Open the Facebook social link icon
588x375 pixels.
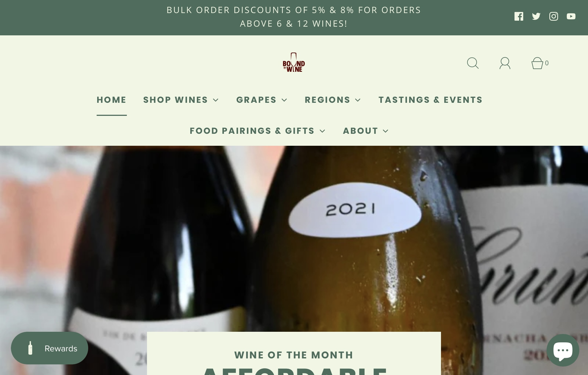point(519,16)
